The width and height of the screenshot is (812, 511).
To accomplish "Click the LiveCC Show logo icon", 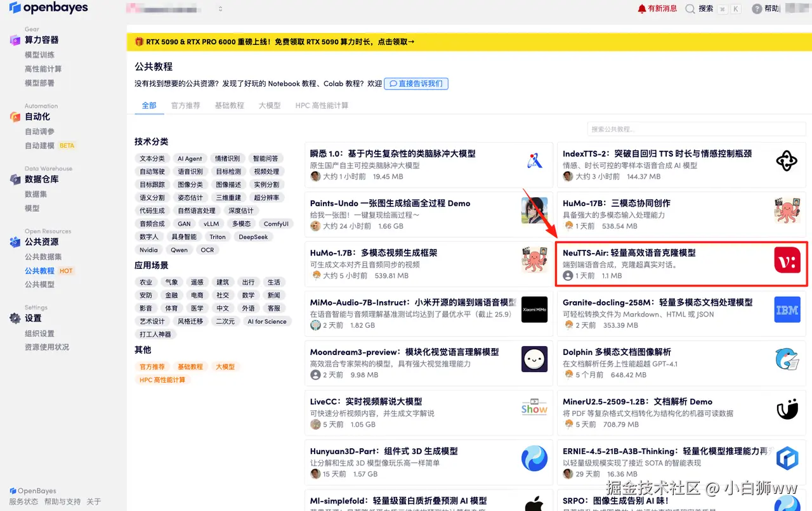I will point(535,408).
